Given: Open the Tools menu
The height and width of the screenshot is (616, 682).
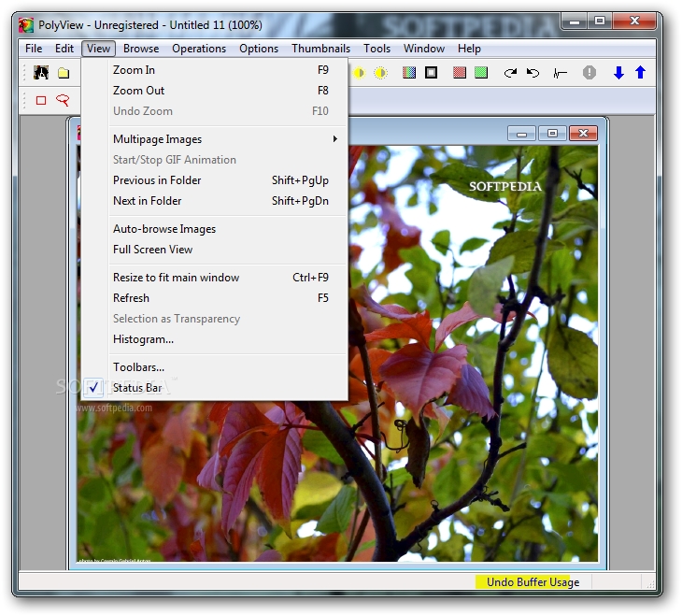Looking at the screenshot, I should tap(377, 49).
